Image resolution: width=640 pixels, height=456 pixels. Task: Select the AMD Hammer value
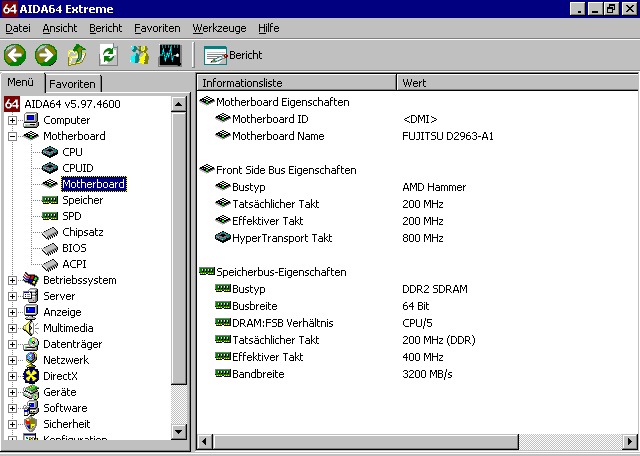(434, 187)
